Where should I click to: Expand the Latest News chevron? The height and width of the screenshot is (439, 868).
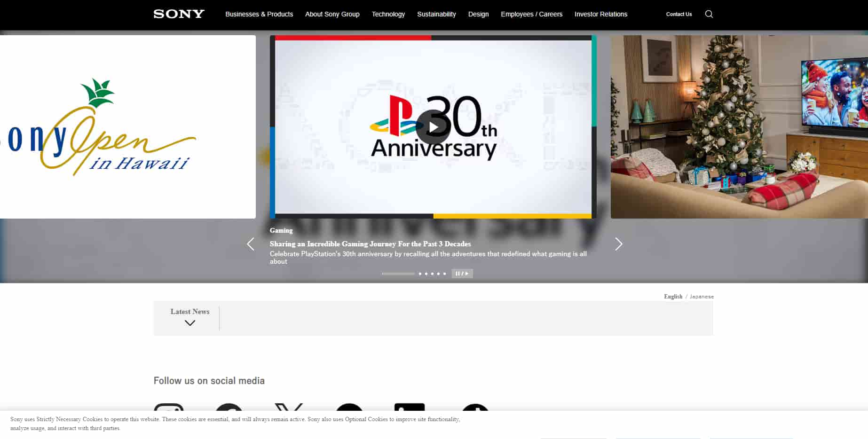190,323
